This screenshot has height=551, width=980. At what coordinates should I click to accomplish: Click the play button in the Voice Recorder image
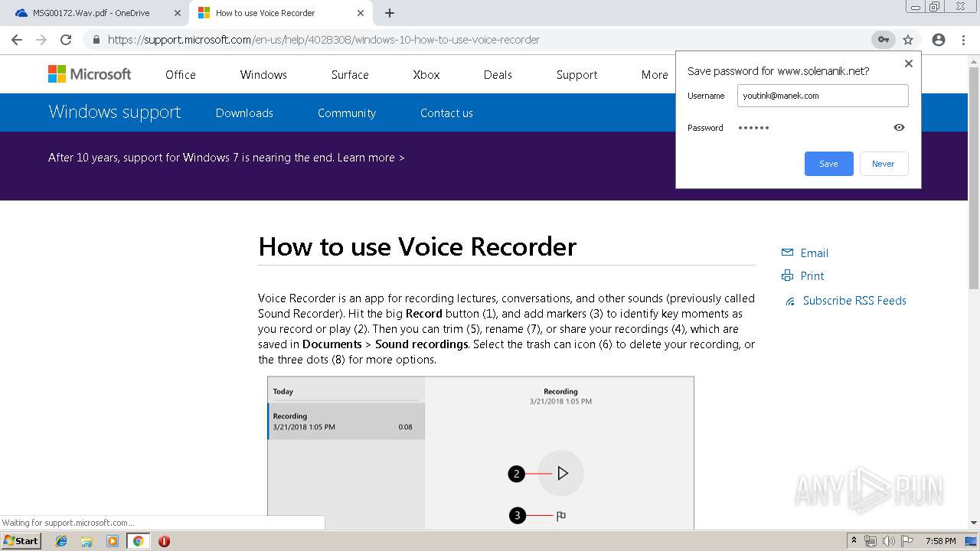(x=561, y=474)
